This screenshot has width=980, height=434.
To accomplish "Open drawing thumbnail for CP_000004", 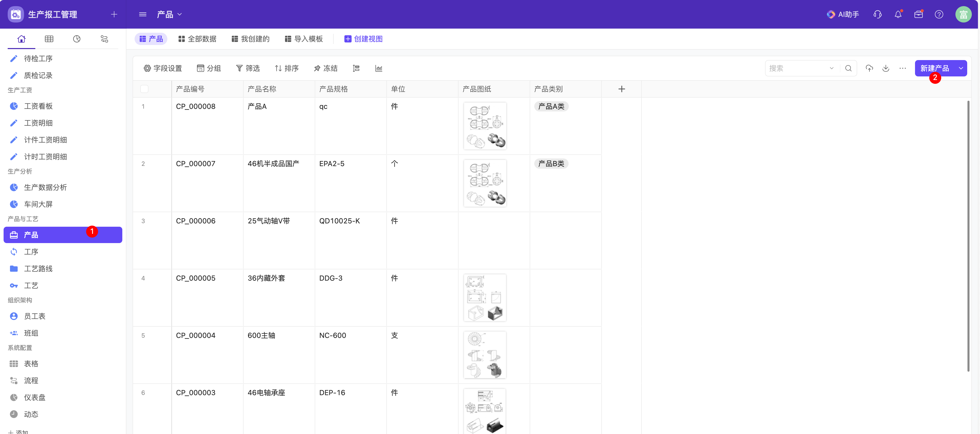I will [x=485, y=355].
